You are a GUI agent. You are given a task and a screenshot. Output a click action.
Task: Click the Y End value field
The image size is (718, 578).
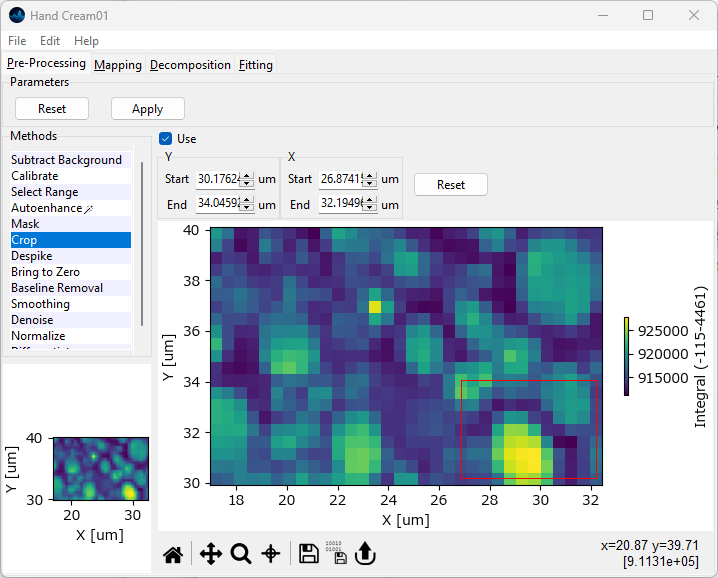(x=218, y=204)
